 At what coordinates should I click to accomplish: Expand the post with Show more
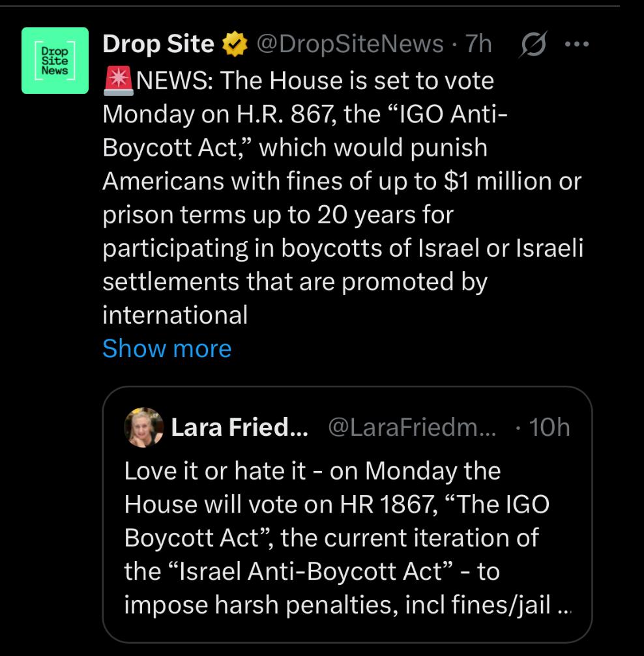167,349
